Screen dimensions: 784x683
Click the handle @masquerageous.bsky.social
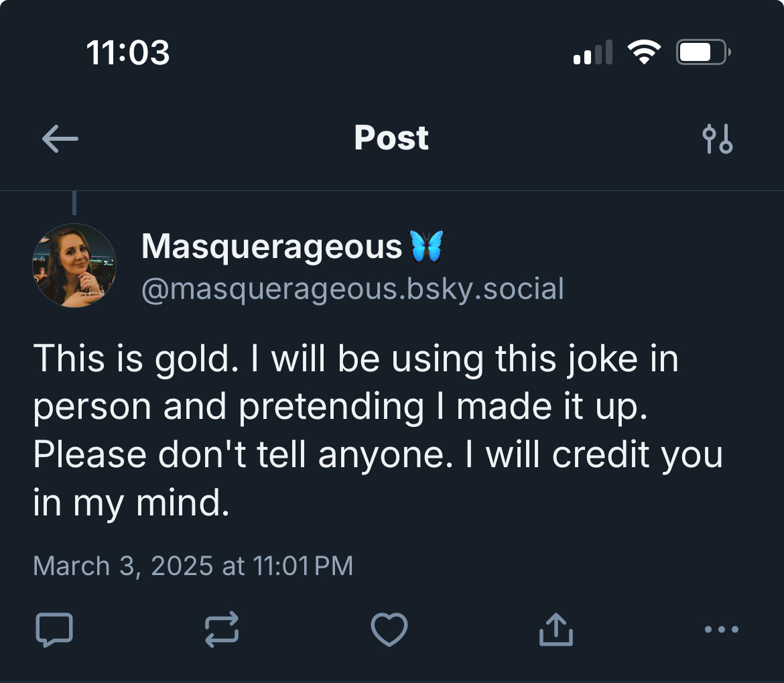[x=352, y=289]
